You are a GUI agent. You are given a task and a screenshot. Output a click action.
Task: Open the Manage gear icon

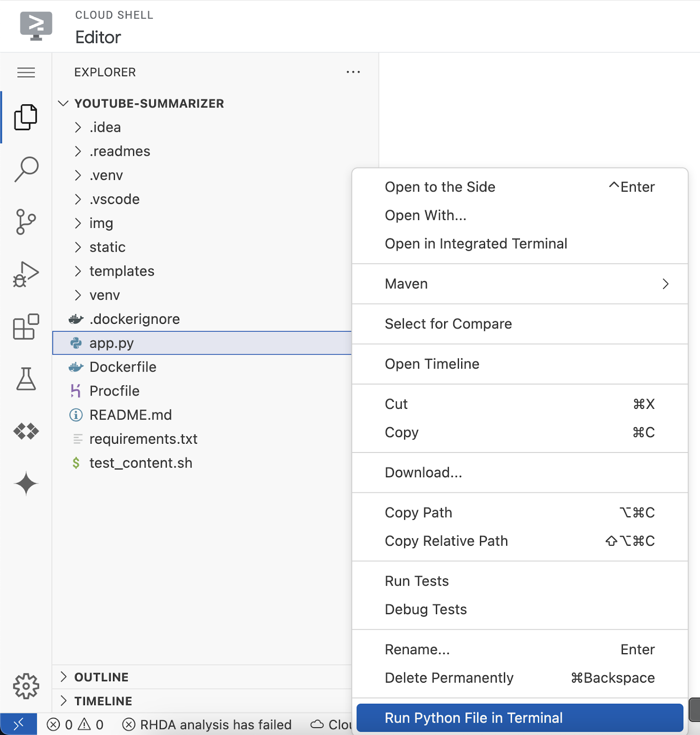26,686
